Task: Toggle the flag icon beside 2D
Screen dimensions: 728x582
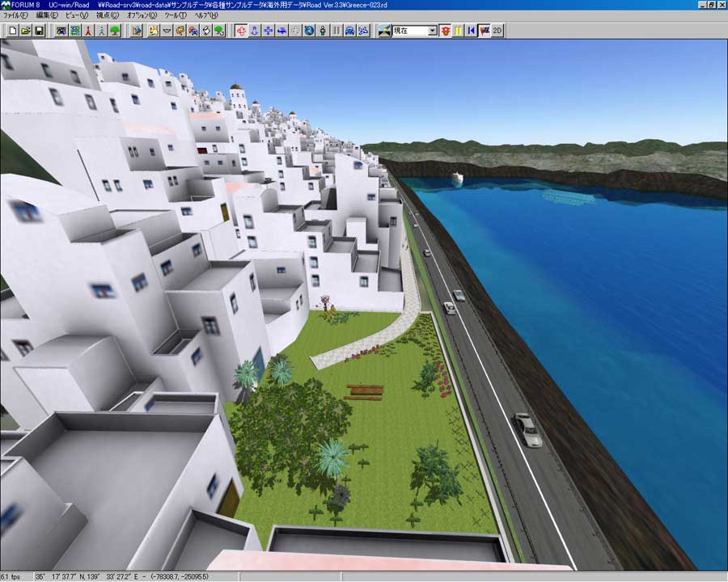Action: pyautogui.click(x=485, y=31)
